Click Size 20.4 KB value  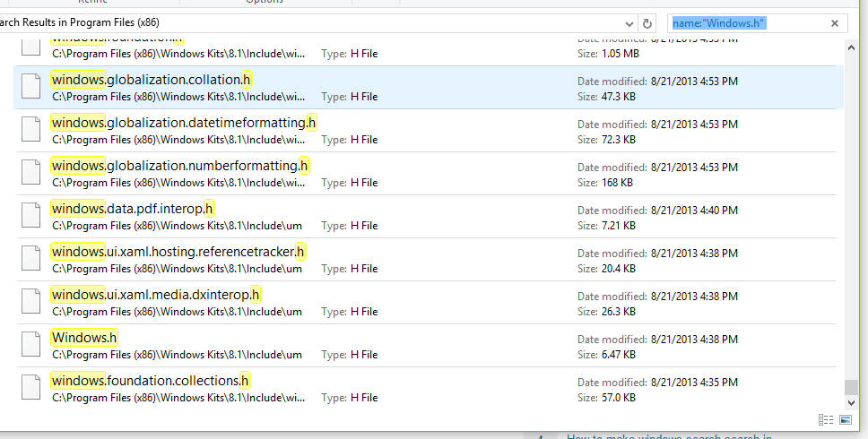619,269
